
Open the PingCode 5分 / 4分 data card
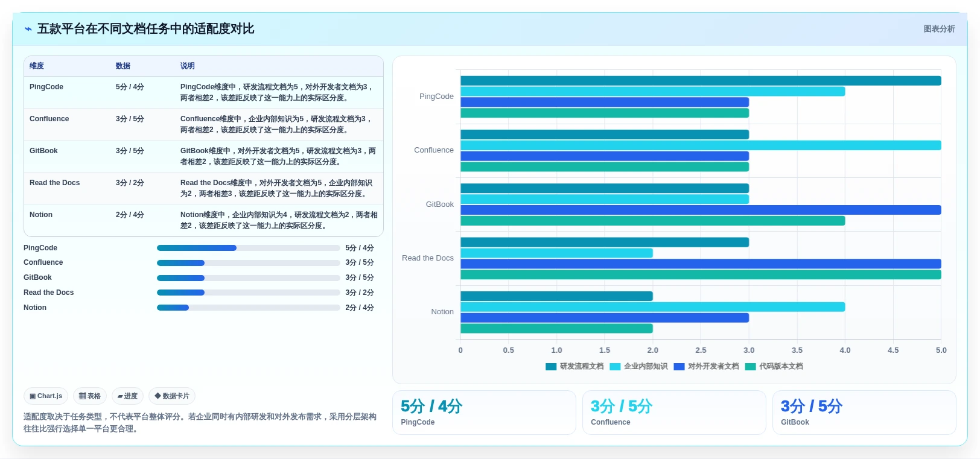point(484,413)
